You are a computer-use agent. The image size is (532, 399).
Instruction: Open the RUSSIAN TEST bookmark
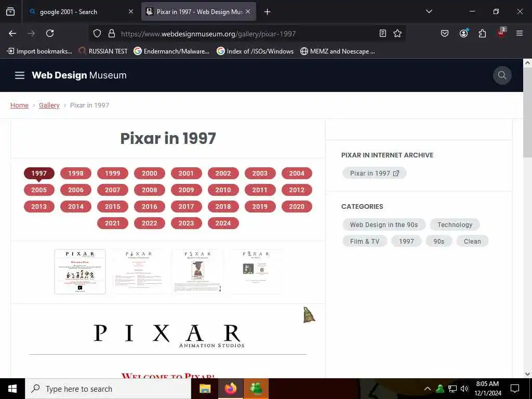[x=103, y=51]
